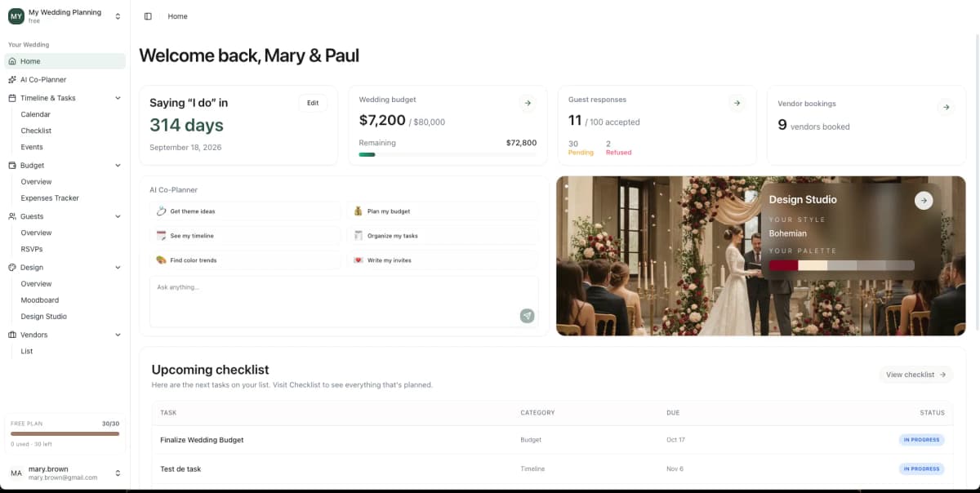Click the Guests people icon in sidebar
The image size is (980, 493).
point(11,216)
